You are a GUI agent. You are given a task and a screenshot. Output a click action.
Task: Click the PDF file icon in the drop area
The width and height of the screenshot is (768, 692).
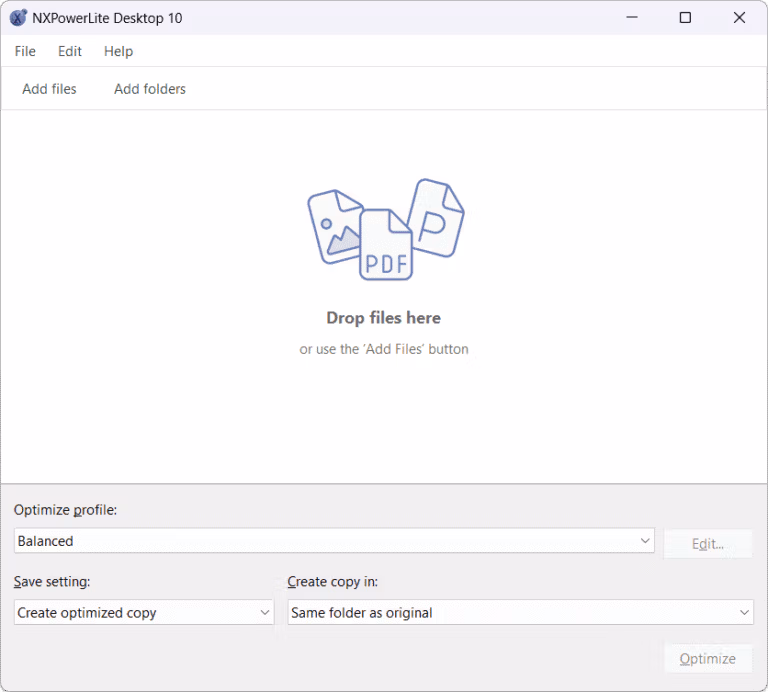click(x=386, y=245)
